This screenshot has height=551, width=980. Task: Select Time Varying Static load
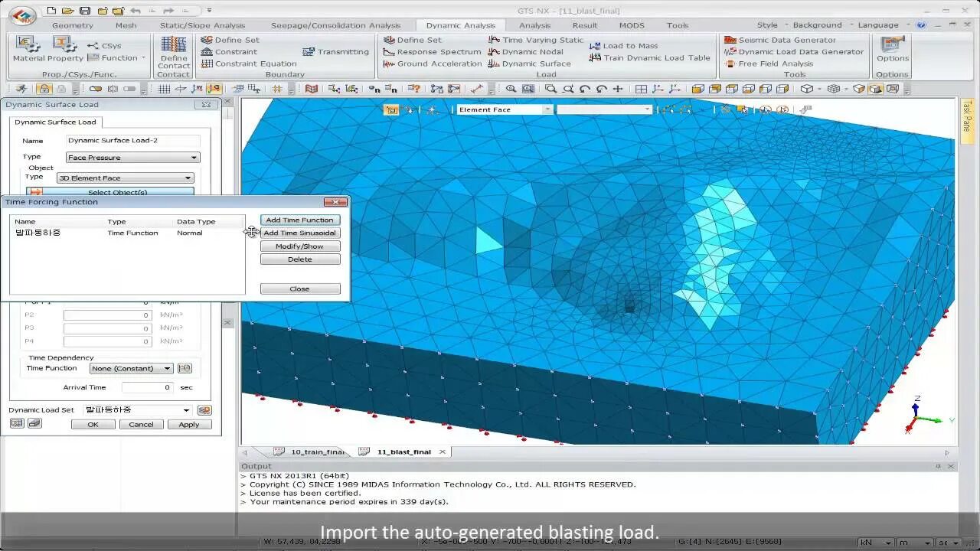click(x=536, y=40)
